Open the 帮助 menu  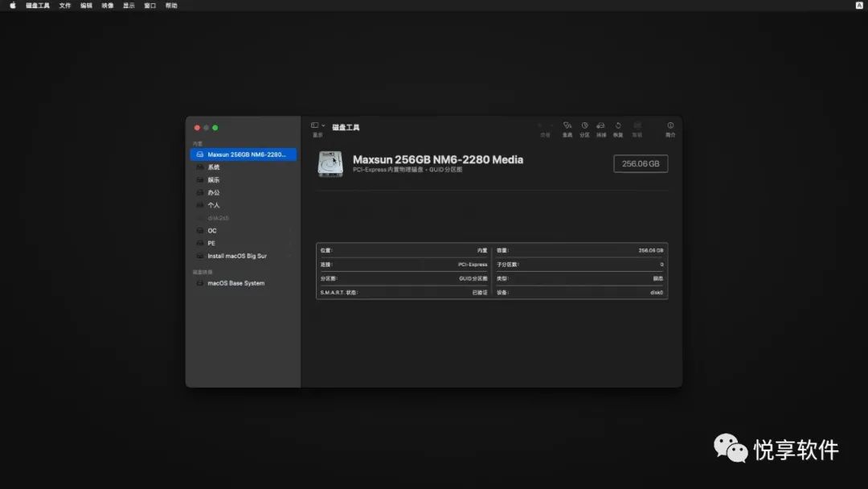point(172,6)
